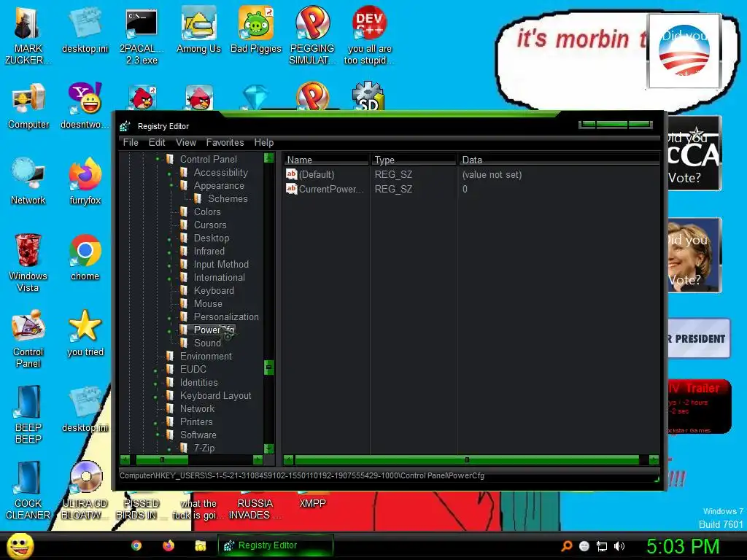Select the CurrentPower value entry icon
This screenshot has width=747, height=560.
[292, 189]
